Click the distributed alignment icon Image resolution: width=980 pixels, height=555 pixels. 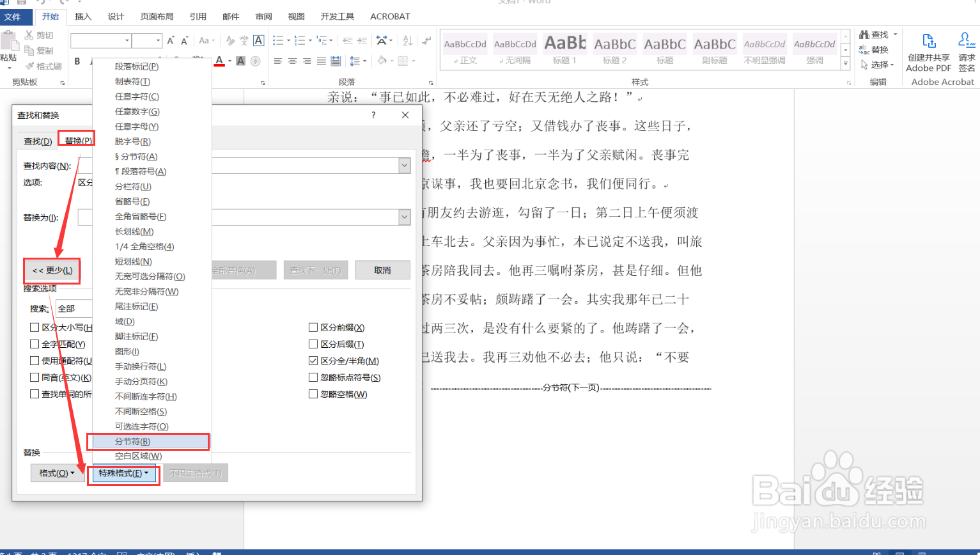click(336, 61)
